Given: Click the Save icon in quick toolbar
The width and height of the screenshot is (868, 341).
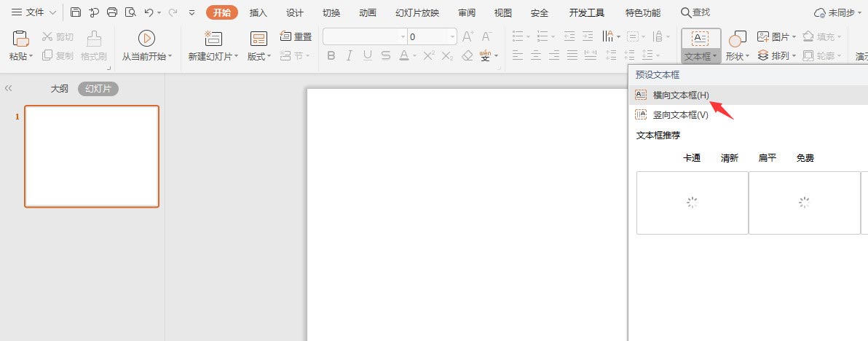Looking at the screenshot, I should click(x=76, y=12).
